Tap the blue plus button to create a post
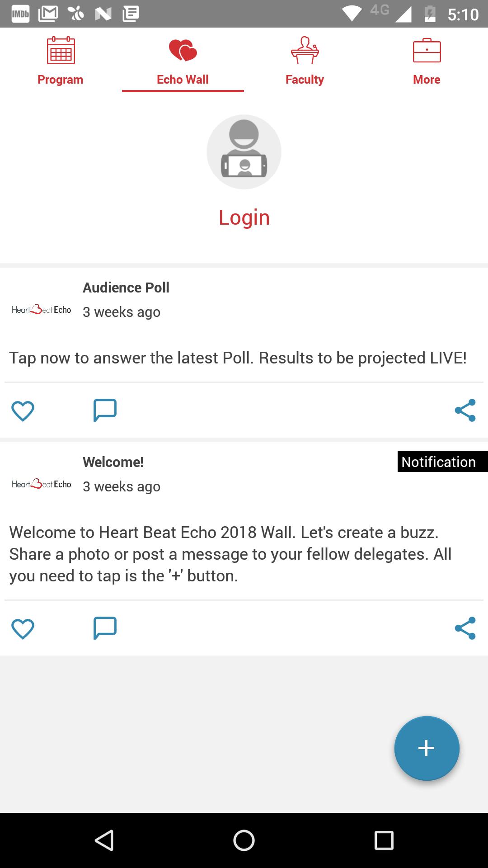The width and height of the screenshot is (488, 868). [427, 748]
